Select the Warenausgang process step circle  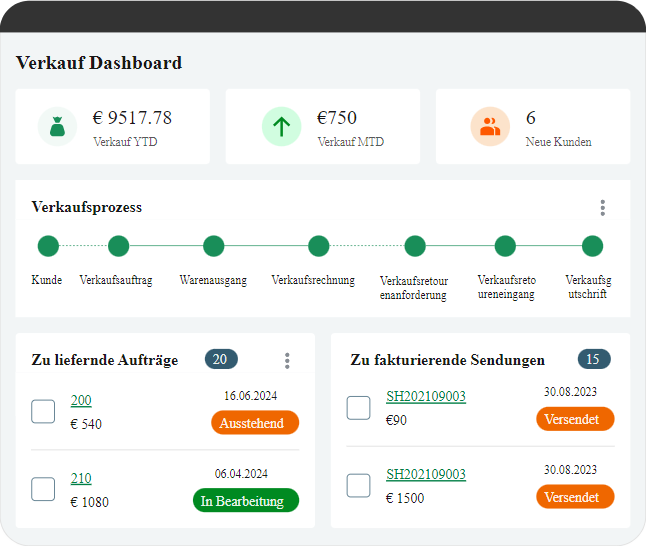[x=214, y=246]
